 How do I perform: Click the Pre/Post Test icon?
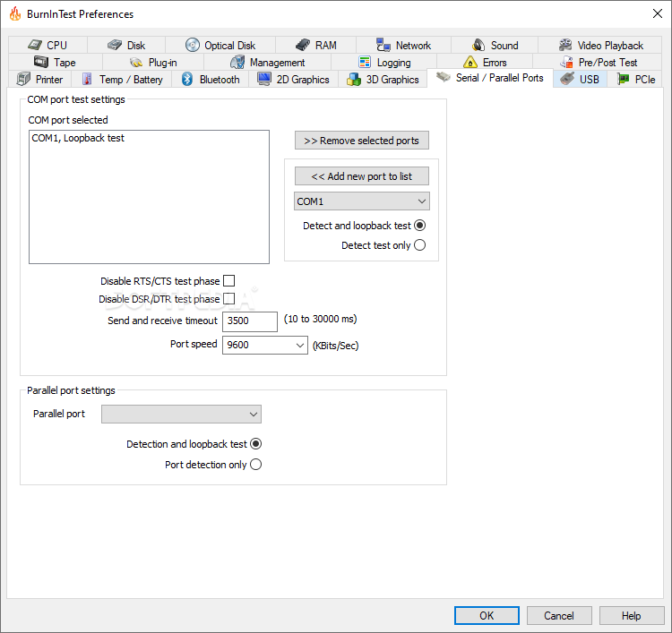566,62
